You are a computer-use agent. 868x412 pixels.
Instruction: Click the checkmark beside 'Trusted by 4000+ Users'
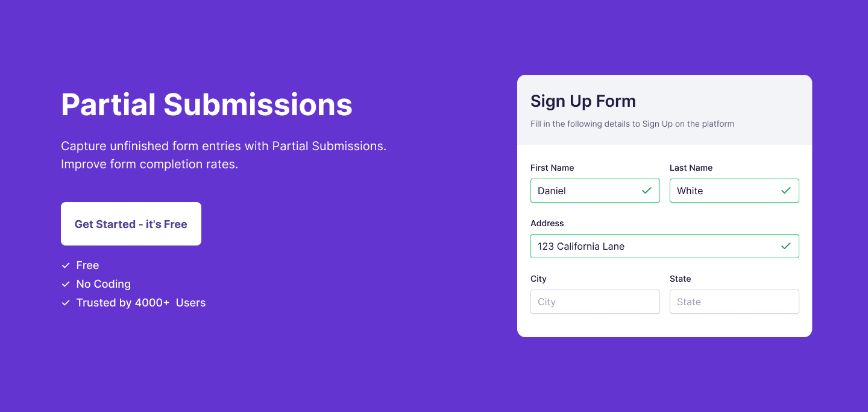(66, 302)
